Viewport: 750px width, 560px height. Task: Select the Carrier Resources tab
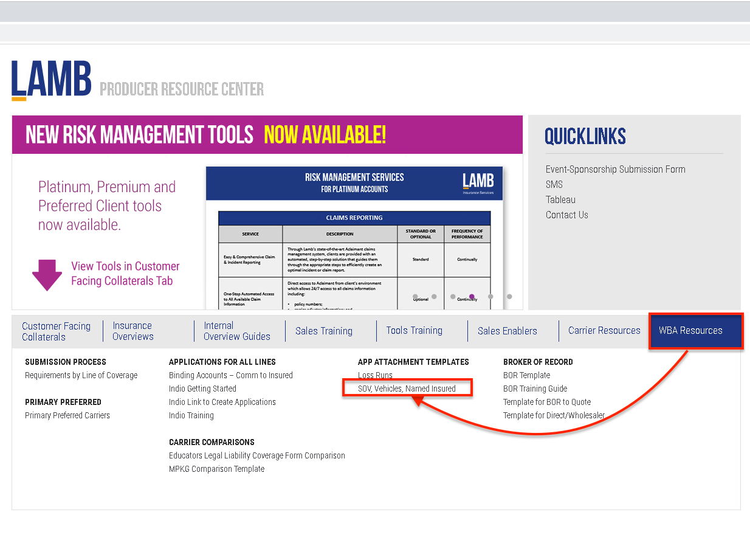tap(604, 331)
